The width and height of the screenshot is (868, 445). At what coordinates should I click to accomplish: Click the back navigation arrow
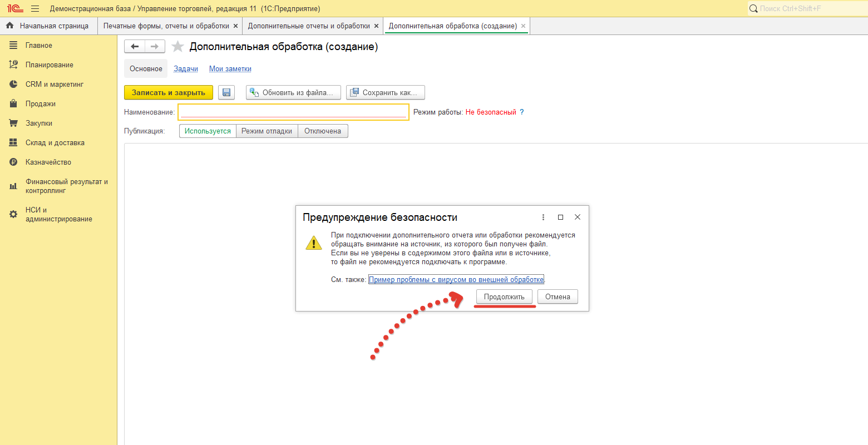click(135, 47)
